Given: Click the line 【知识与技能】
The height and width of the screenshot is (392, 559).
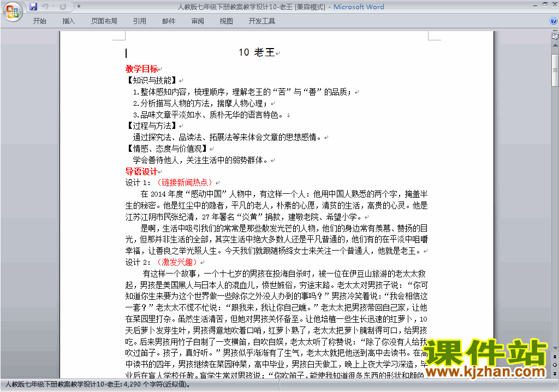Looking at the screenshot, I should pos(152,80).
